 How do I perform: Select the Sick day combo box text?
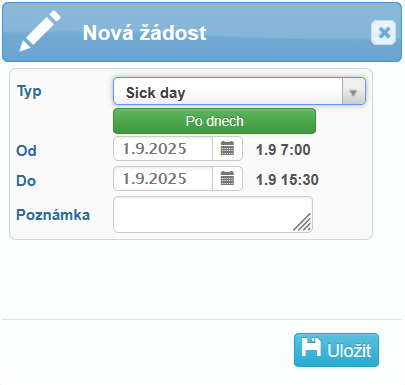point(155,93)
